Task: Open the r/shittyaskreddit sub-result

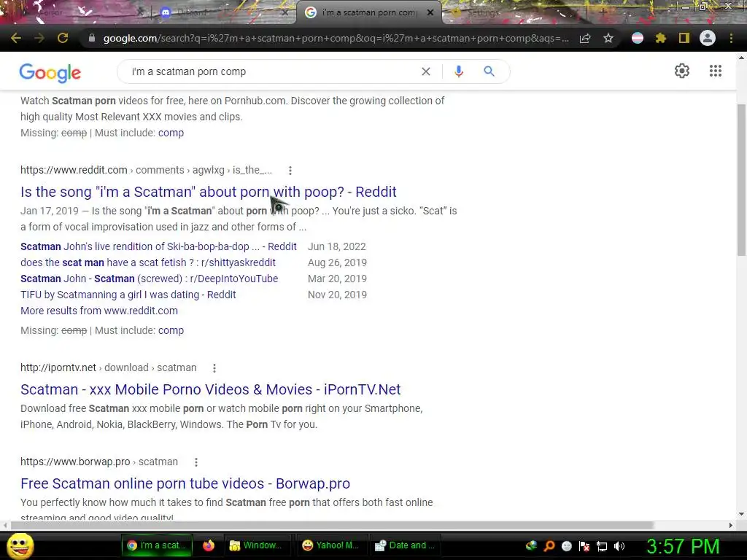Action: click(x=148, y=262)
